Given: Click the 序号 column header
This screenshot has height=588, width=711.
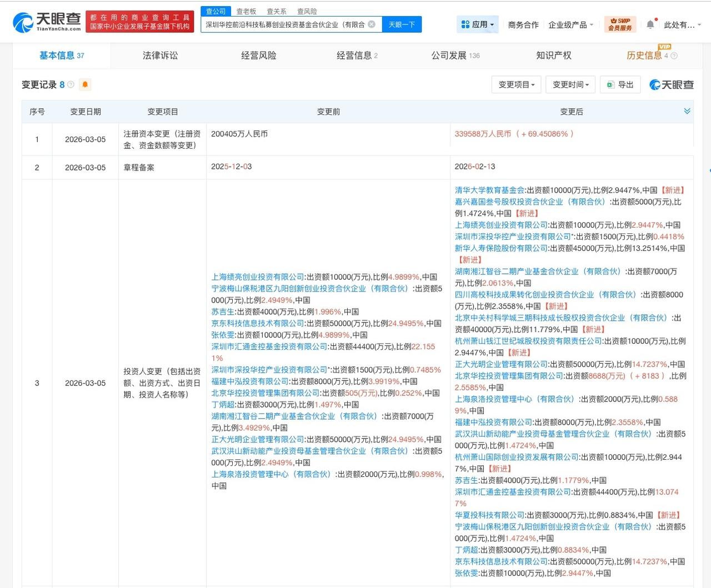Looking at the screenshot, I should coord(37,112).
